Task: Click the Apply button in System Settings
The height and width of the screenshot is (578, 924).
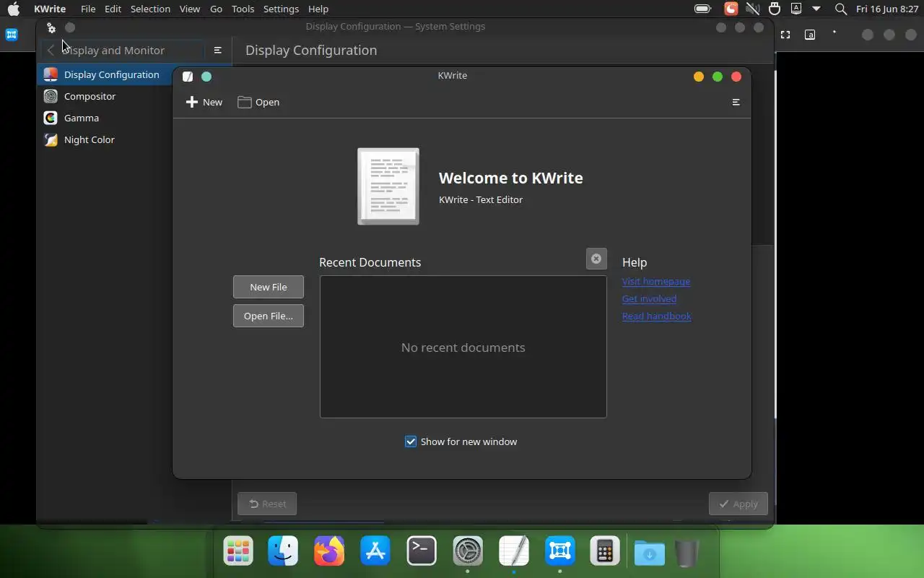Action: point(738,504)
